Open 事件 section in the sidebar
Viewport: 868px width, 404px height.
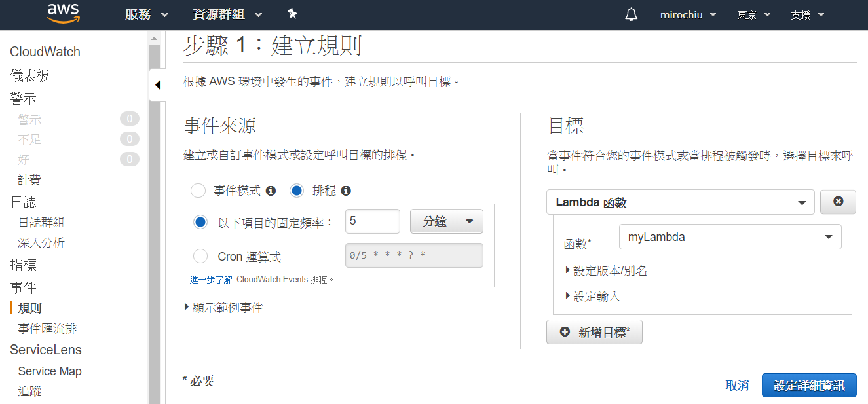pos(23,287)
